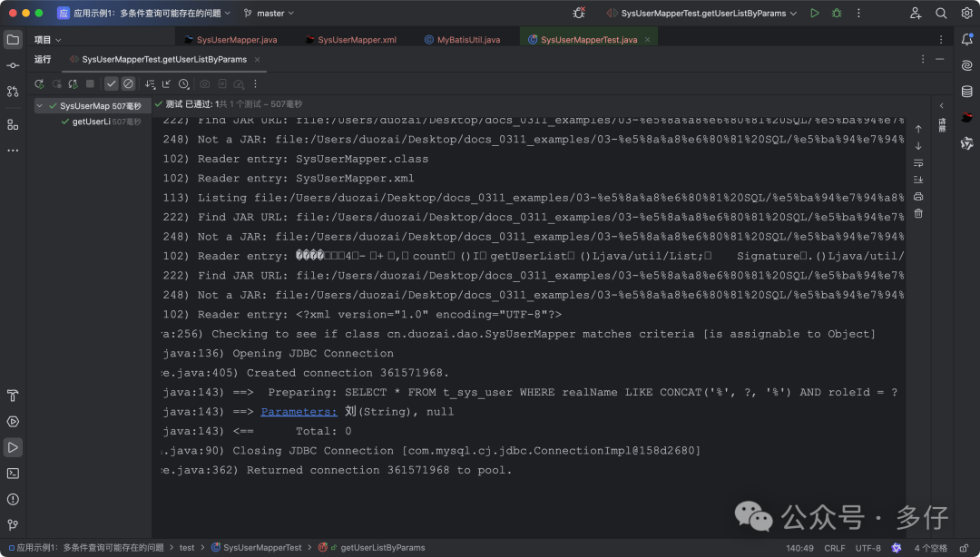The height and width of the screenshot is (557, 980).
Task: Click the Code With Me add-user icon
Action: coord(916,13)
